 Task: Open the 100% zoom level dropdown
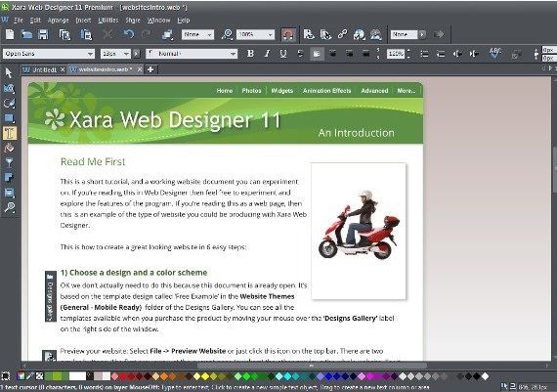point(270,34)
